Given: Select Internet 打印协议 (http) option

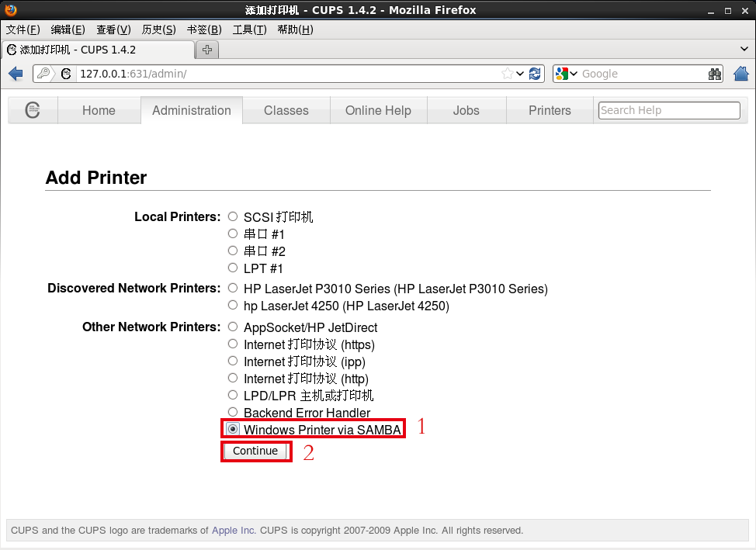Looking at the screenshot, I should point(233,378).
